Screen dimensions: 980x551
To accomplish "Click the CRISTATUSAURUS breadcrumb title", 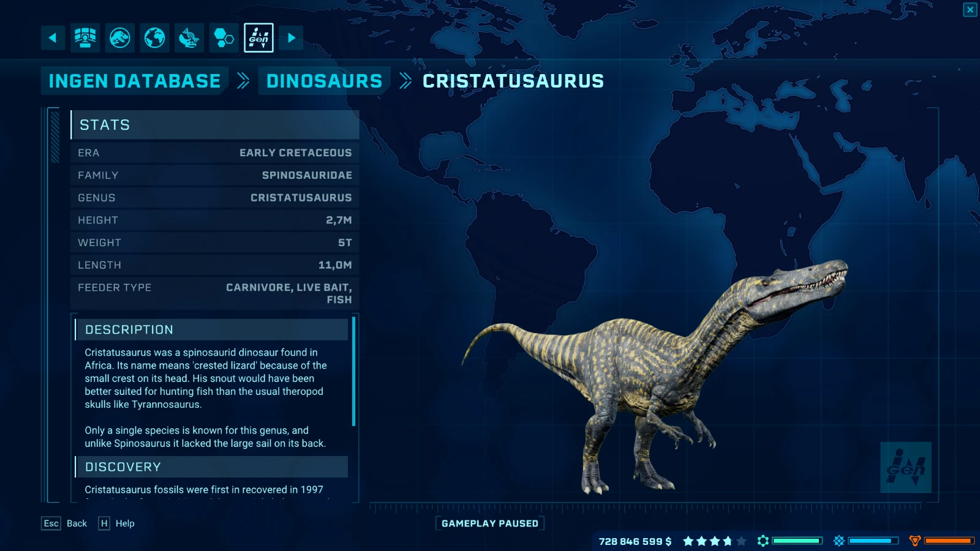I will [513, 81].
